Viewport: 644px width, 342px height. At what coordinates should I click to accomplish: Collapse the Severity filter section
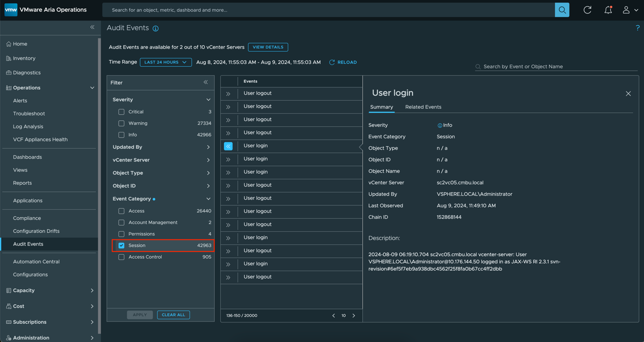(208, 99)
